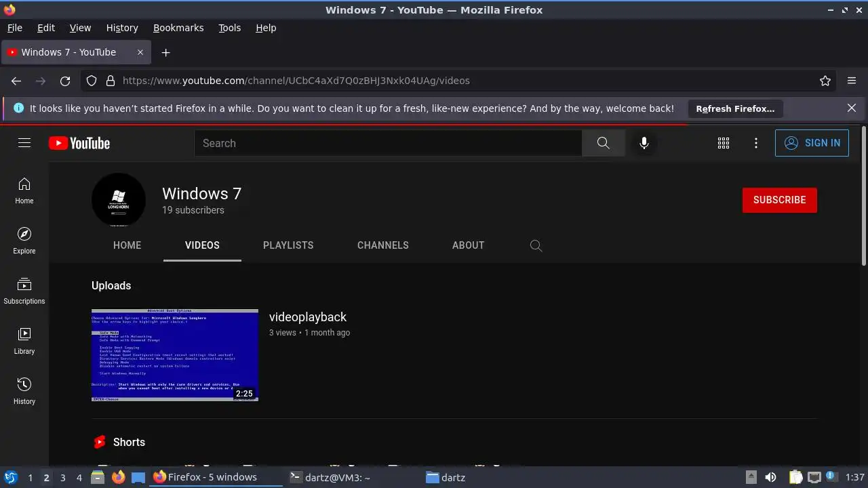Click the SUBSCRIBE button

point(780,200)
